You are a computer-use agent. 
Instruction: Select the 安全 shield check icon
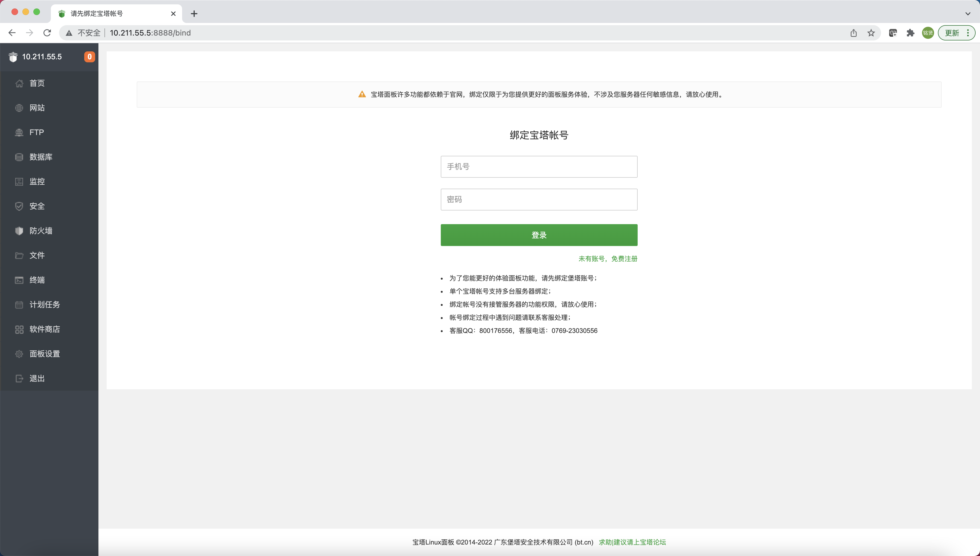pyautogui.click(x=19, y=206)
